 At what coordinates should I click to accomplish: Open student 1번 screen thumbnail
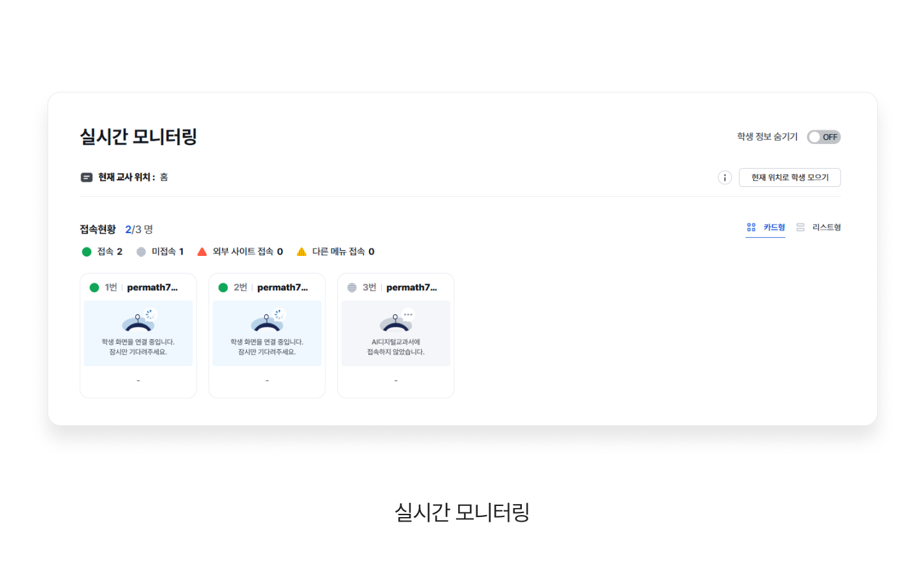coord(138,333)
